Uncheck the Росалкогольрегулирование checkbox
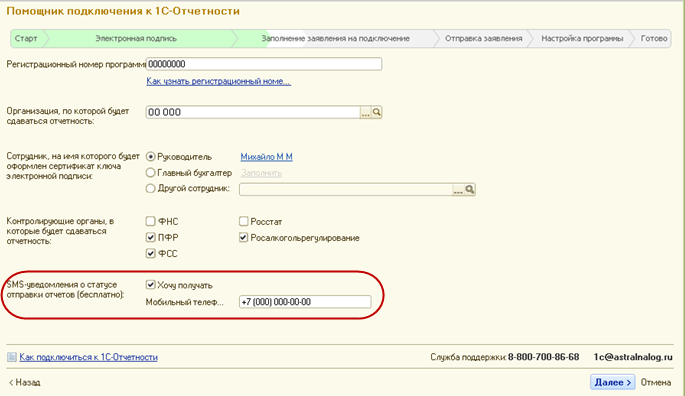685x396 pixels. pyautogui.click(x=244, y=237)
